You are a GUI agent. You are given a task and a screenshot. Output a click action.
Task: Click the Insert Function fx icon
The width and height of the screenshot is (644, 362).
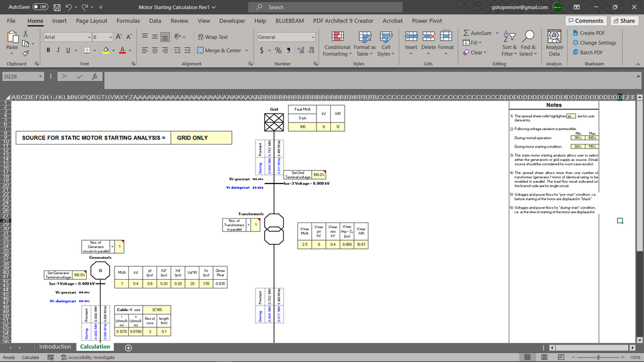point(94,76)
